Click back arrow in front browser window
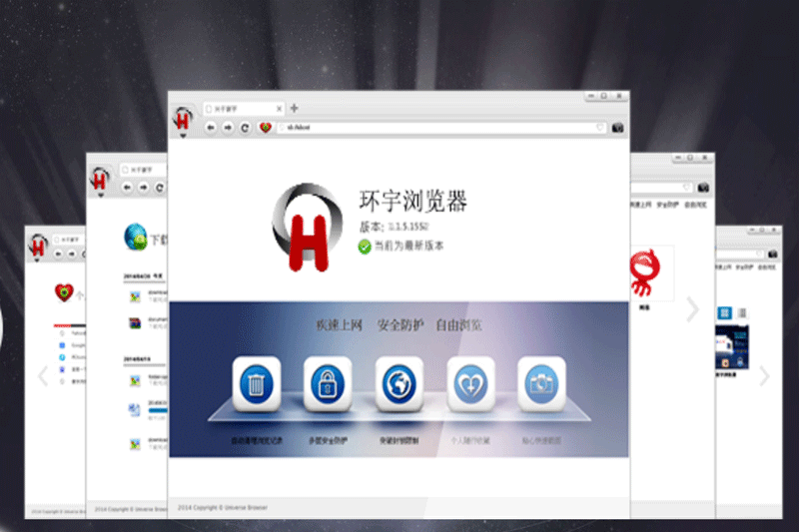Image resolution: width=799 pixels, height=532 pixels. point(211,128)
